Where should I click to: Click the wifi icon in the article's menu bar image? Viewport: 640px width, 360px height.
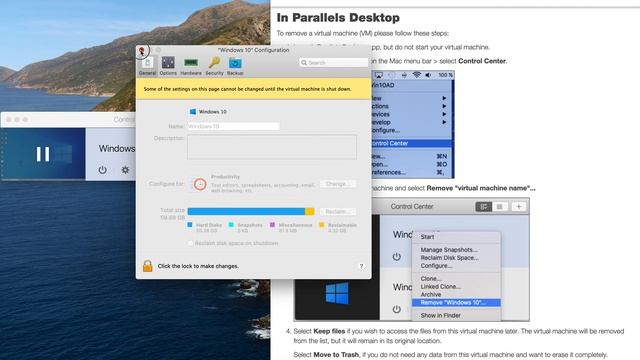pos(416,75)
